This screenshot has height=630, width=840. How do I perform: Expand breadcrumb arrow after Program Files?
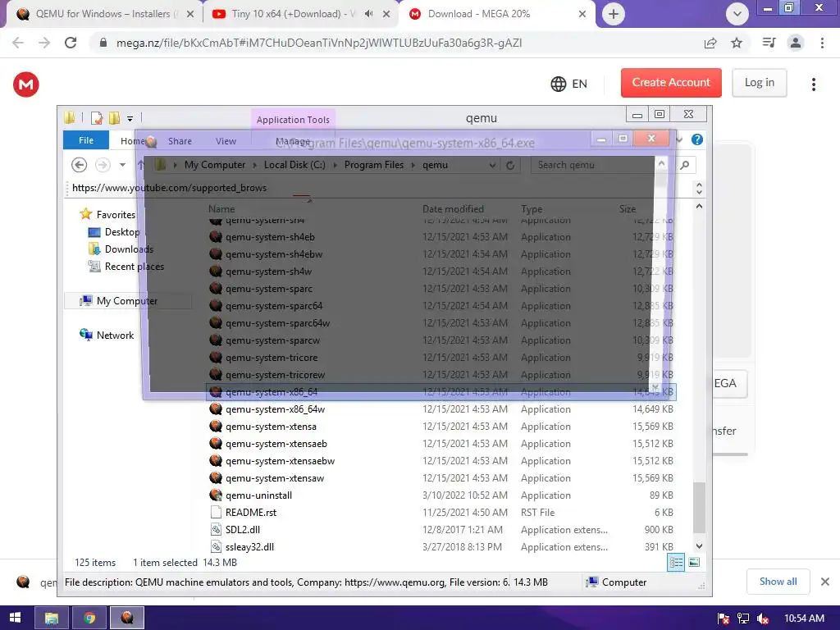[x=413, y=165]
